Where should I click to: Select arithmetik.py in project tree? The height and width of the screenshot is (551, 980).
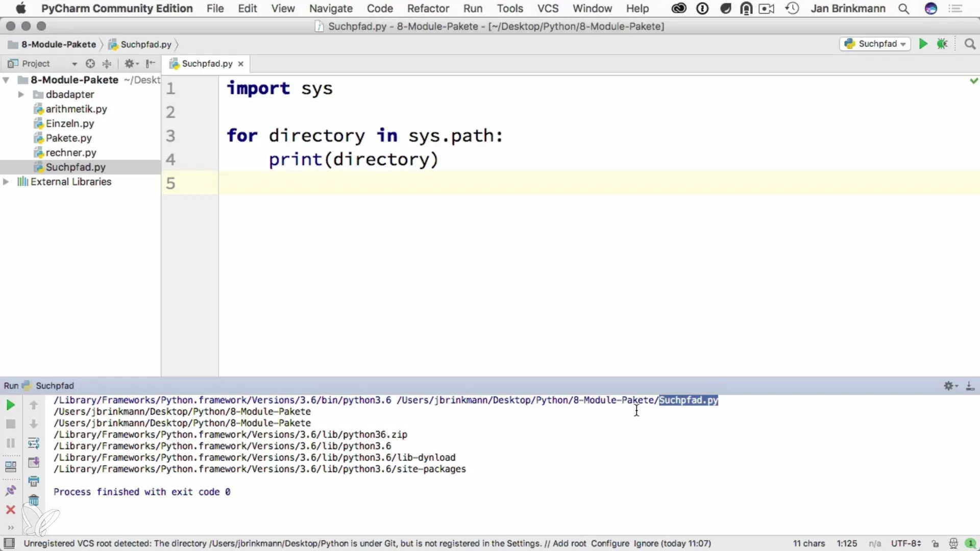[x=76, y=109]
